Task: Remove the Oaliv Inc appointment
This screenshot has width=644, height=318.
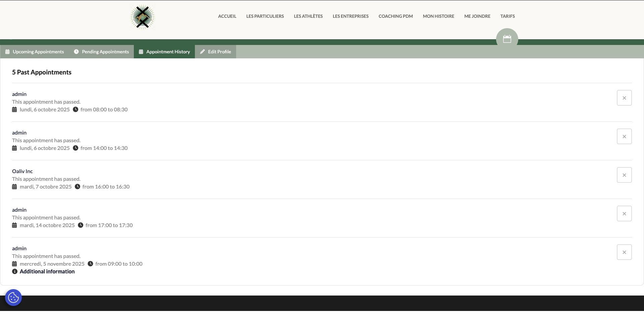Action: point(624,175)
